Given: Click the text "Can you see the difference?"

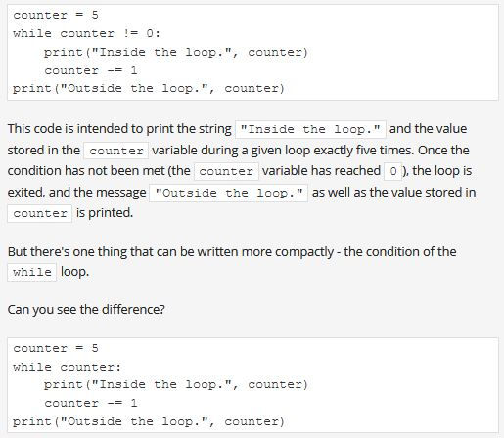Looking at the screenshot, I should pyautogui.click(x=86, y=309).
